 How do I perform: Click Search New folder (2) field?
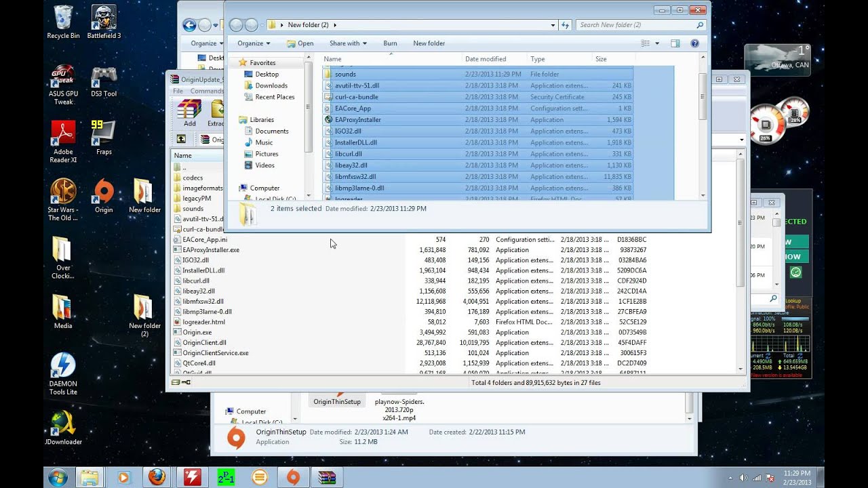click(x=641, y=25)
